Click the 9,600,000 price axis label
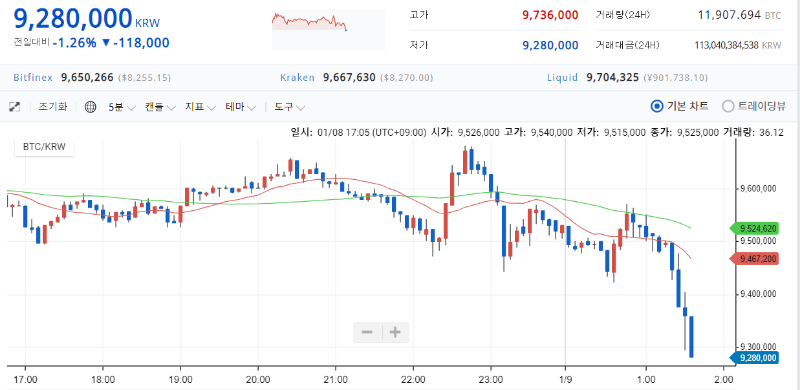The image size is (800, 390). click(x=759, y=188)
